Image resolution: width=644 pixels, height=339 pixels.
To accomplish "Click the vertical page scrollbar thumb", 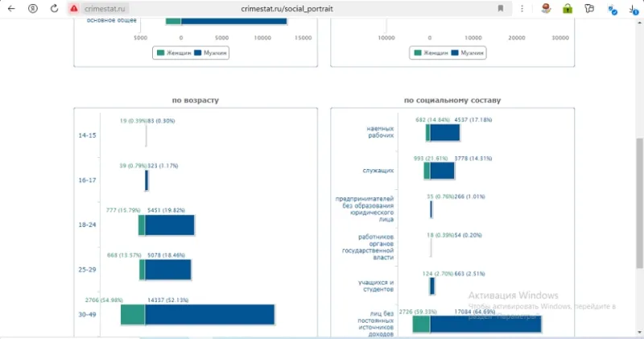I will 639,204.
